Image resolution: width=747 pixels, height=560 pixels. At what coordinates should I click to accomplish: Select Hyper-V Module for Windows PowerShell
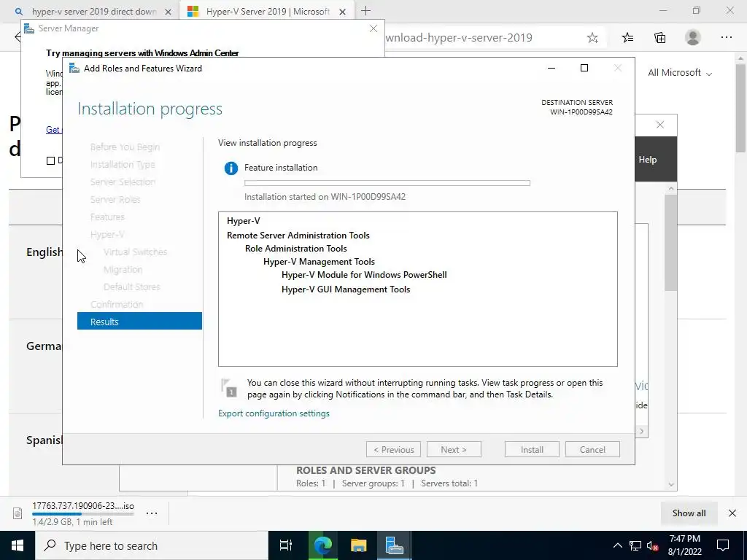point(364,275)
